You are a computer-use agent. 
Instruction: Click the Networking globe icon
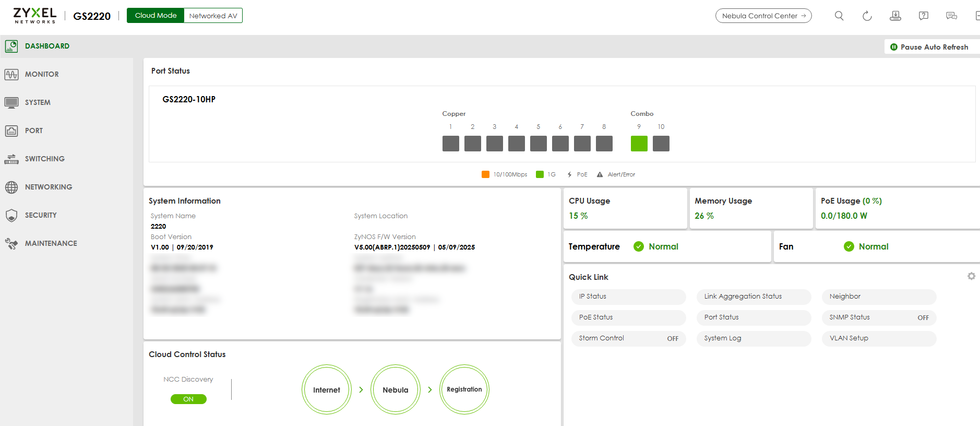coord(11,187)
